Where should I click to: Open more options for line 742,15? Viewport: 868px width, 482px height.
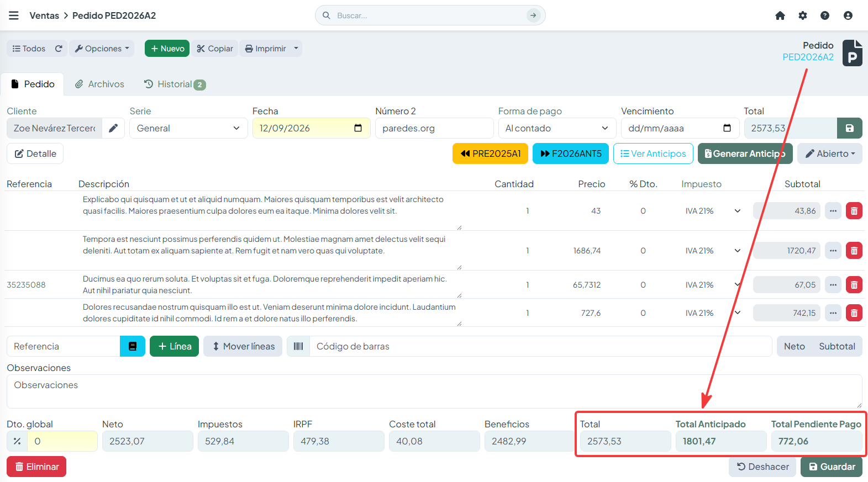833,313
